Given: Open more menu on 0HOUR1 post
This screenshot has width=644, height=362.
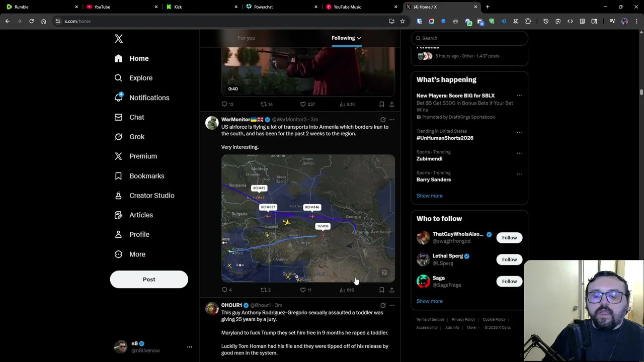Looking at the screenshot, I should click(392, 305).
